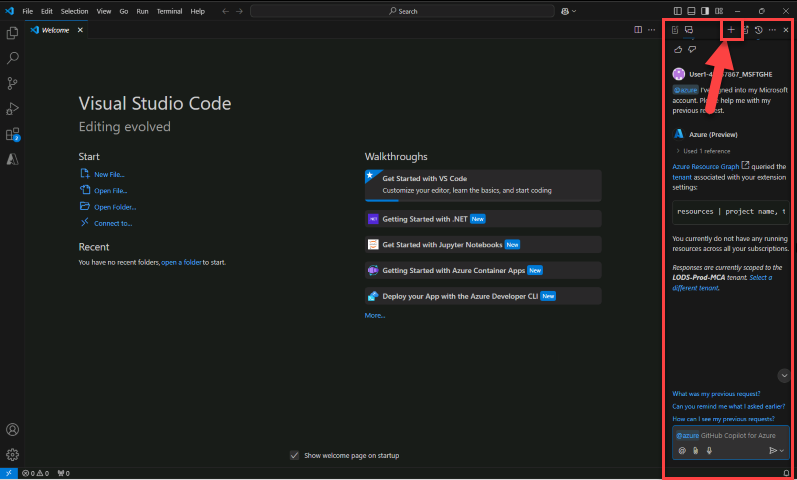797x480 pixels.
Task: Open Manage gear menu in activity bar
Action: (x=13, y=454)
